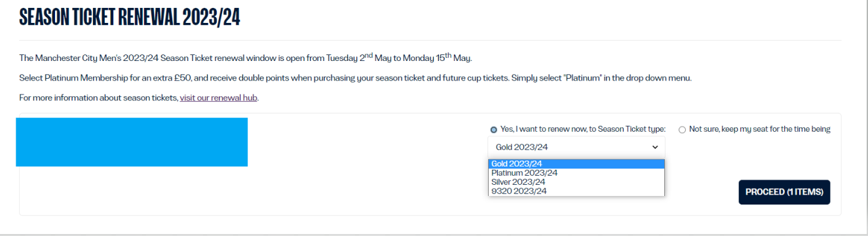Click the Season Ticket Renewal 2023/24 heading
The width and height of the screenshot is (868, 236).
click(x=130, y=17)
